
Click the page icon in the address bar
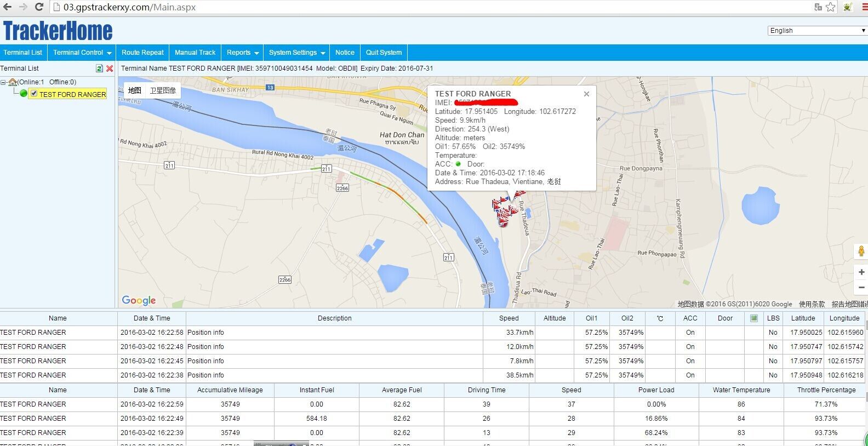tap(56, 7)
